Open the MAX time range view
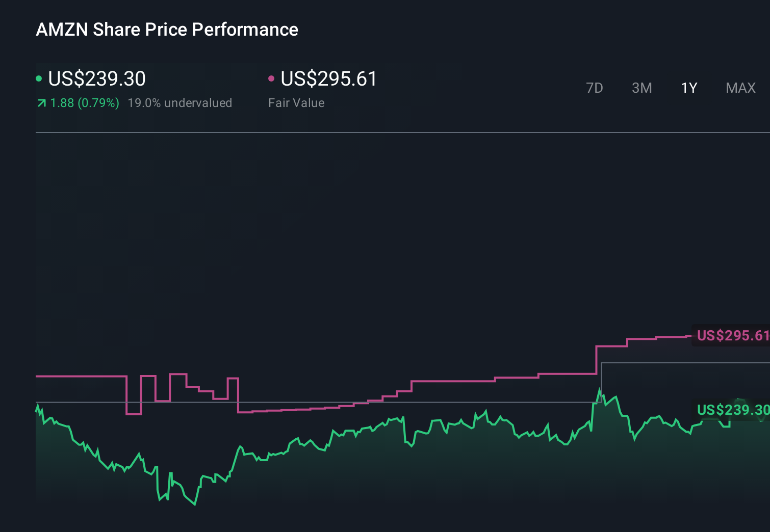 (x=740, y=88)
